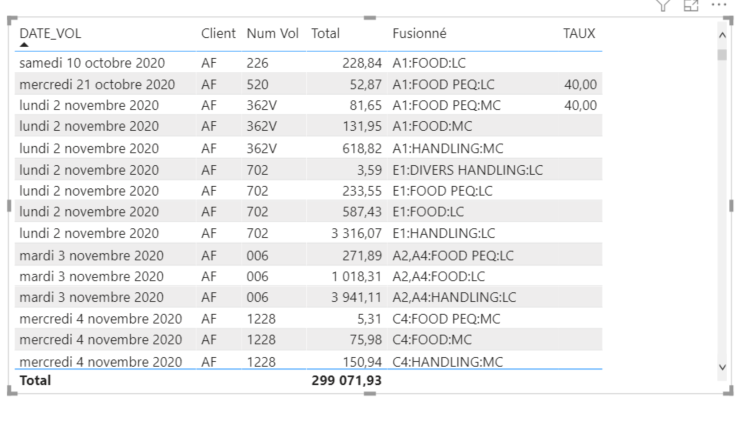Sort by the TAUX column header
This screenshot has height=432, width=751.
point(579,34)
